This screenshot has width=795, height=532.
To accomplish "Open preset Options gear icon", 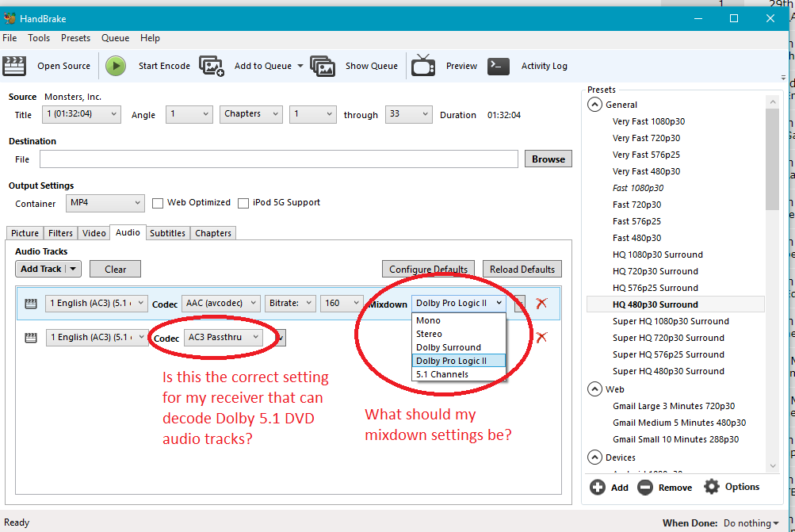I will [x=711, y=487].
